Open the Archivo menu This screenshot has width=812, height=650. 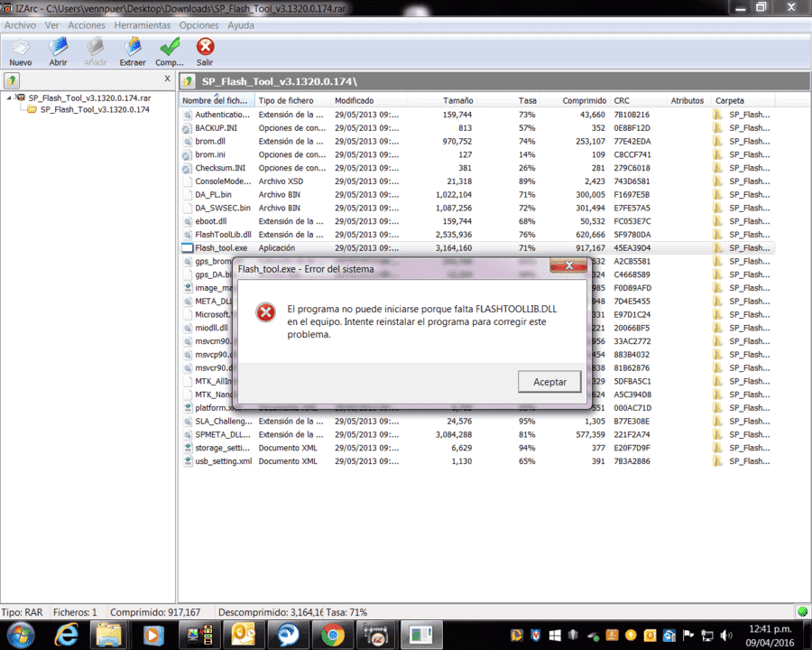[20, 25]
